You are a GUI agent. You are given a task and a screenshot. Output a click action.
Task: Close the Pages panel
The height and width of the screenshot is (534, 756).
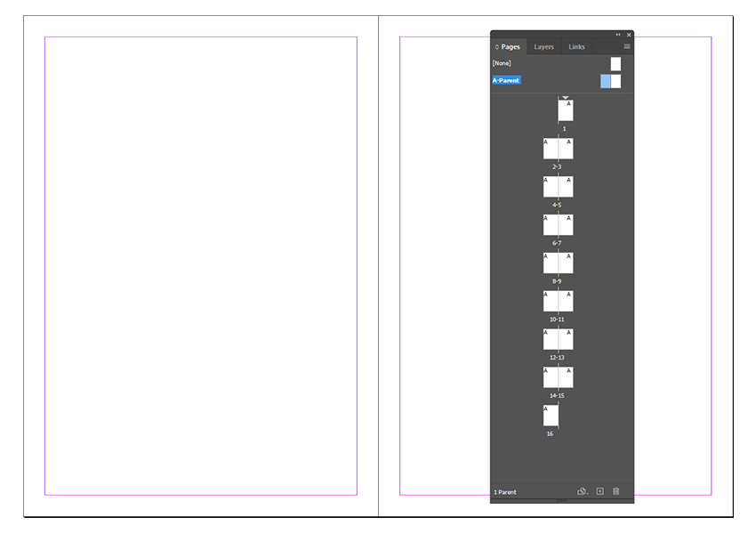pos(629,35)
